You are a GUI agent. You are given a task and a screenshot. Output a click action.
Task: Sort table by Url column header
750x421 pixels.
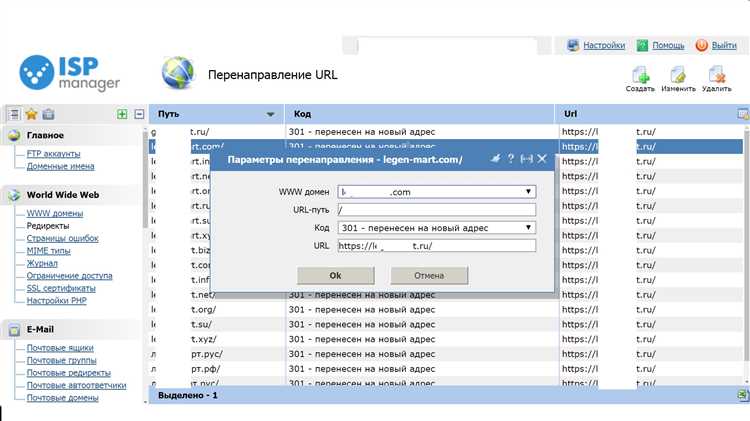point(646,114)
